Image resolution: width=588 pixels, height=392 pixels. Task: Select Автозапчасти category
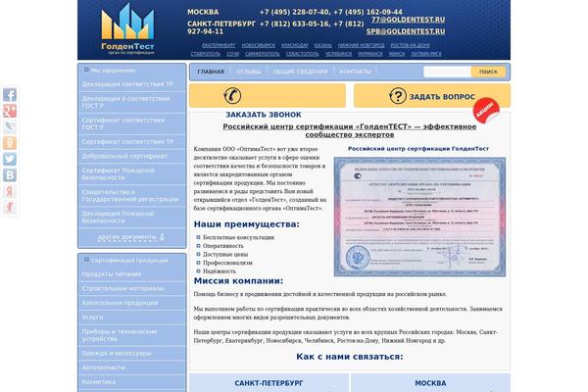131,367
